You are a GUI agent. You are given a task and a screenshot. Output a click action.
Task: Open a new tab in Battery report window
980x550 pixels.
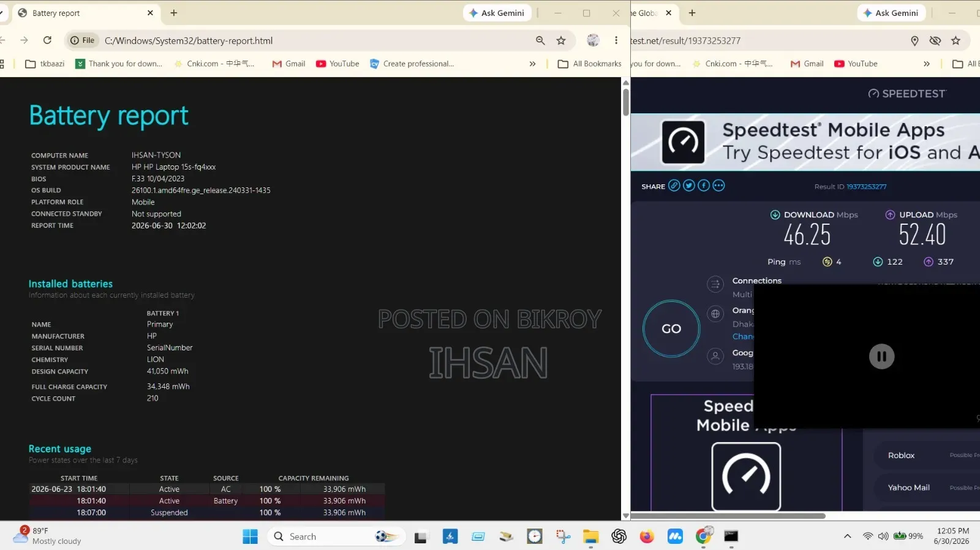tap(174, 13)
